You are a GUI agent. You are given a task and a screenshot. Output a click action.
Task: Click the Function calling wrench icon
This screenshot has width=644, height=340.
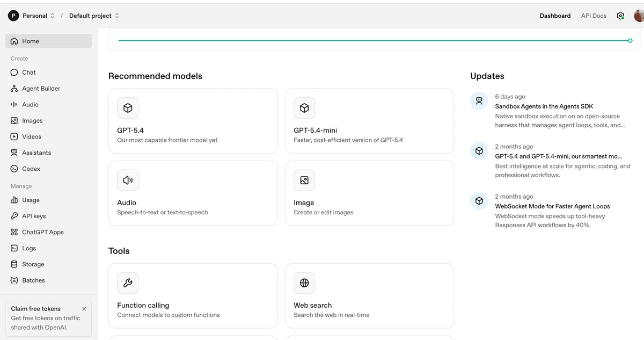point(128,283)
